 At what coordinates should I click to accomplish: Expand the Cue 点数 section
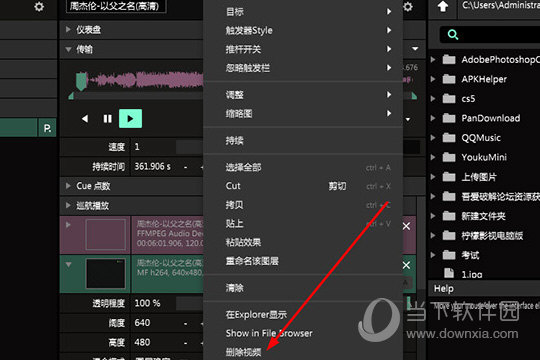(x=68, y=186)
